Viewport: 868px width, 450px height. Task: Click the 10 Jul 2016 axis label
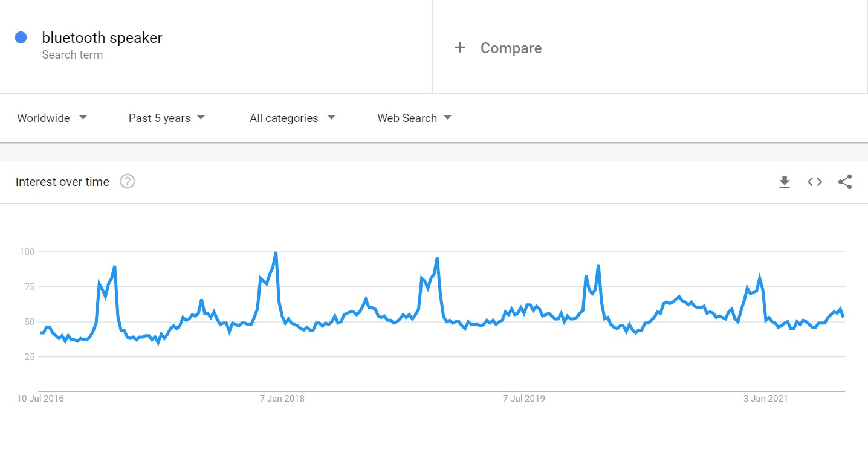[40, 399]
